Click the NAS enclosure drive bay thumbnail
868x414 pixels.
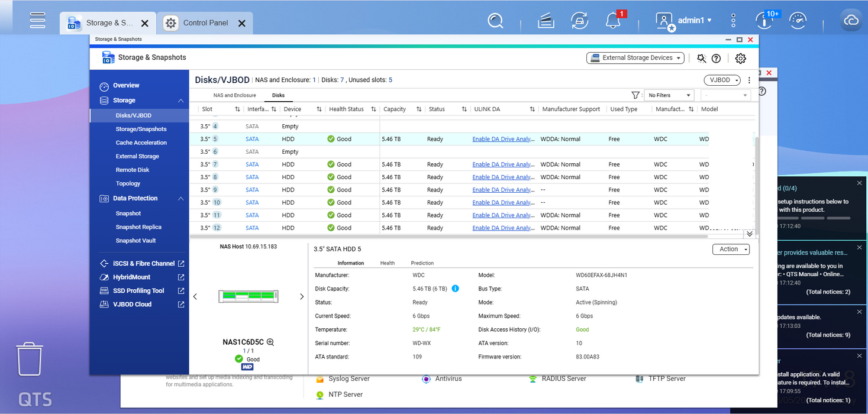[248, 296]
